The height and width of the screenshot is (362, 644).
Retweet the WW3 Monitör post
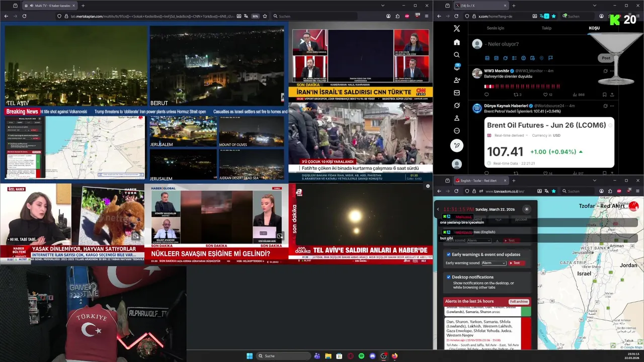click(515, 95)
